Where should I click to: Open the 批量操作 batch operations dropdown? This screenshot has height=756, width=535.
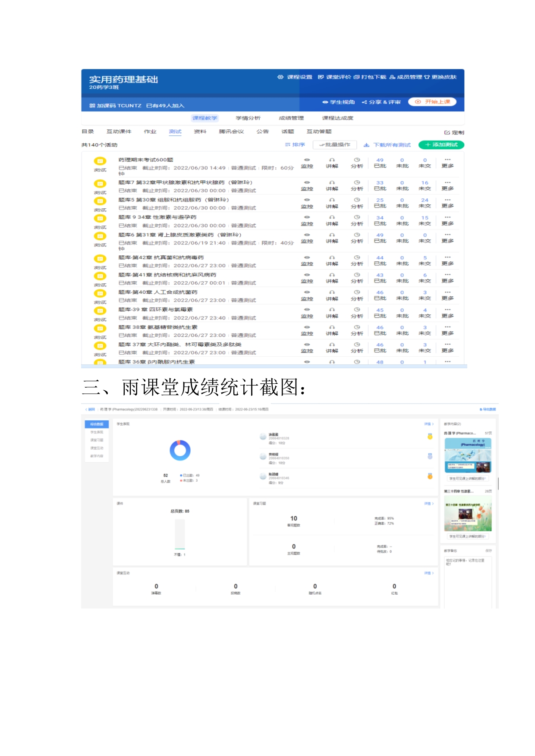point(335,145)
